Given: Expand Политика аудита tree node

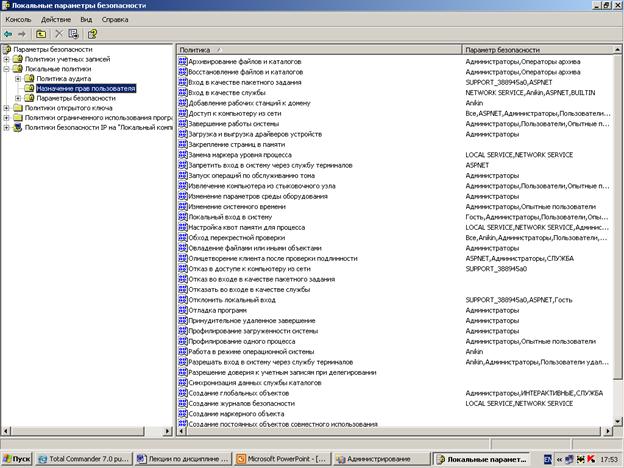Looking at the screenshot, I should [18, 79].
